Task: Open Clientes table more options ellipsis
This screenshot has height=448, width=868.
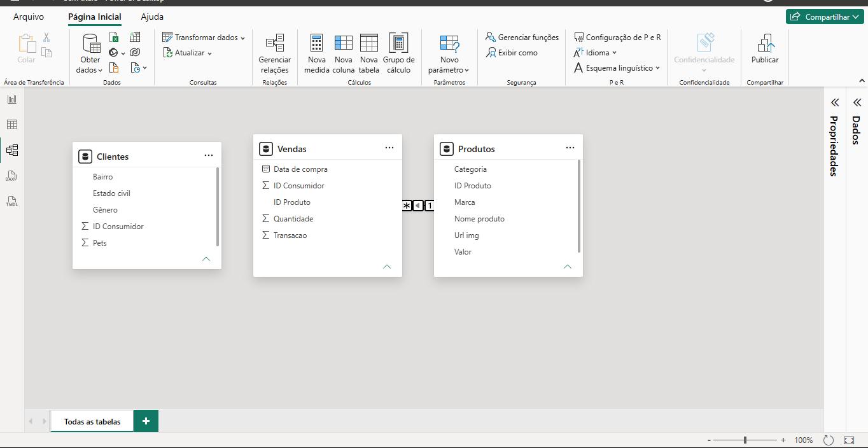Action: pos(209,155)
